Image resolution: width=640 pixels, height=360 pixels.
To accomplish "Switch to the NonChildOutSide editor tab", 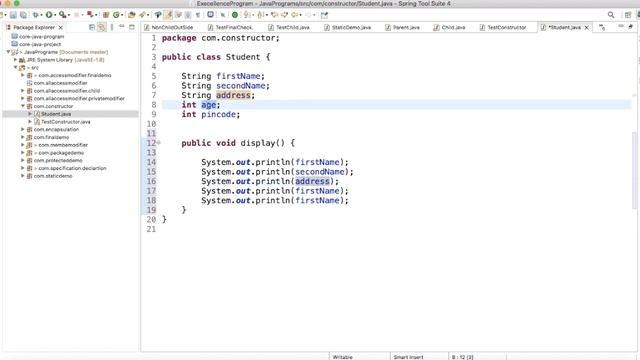I will 168,27.
